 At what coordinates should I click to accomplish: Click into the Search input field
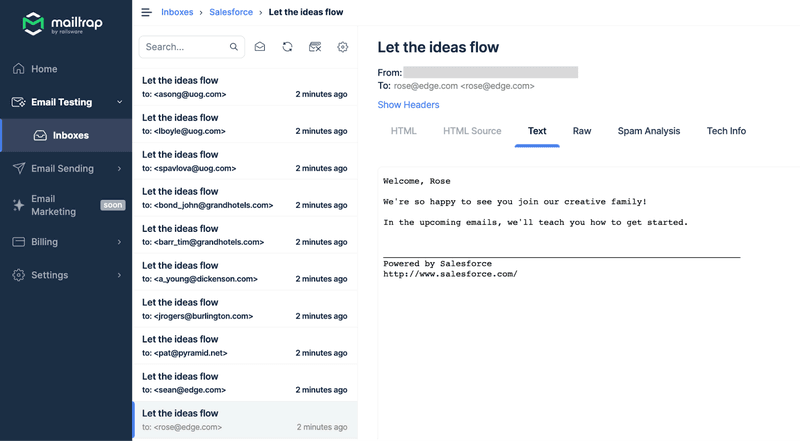pyautogui.click(x=185, y=47)
